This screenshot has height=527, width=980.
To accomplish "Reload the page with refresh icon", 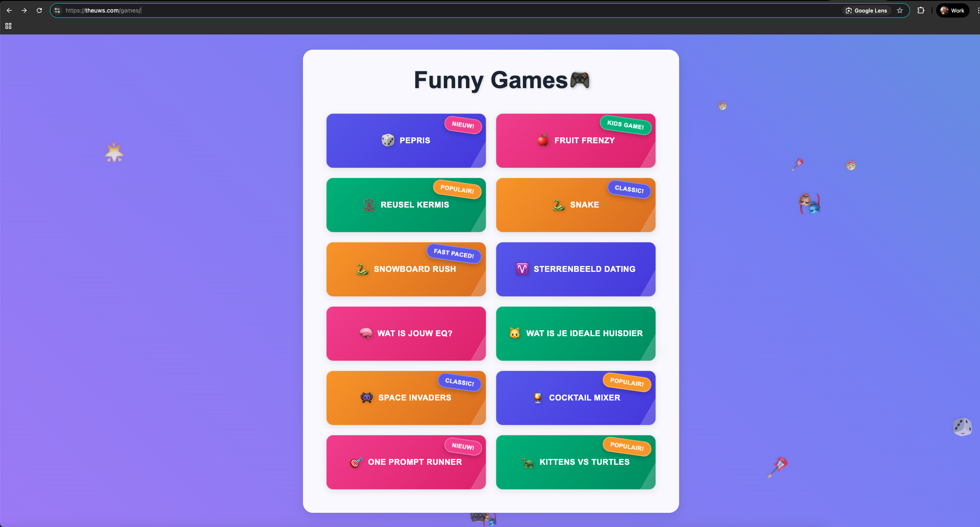I will pos(39,10).
